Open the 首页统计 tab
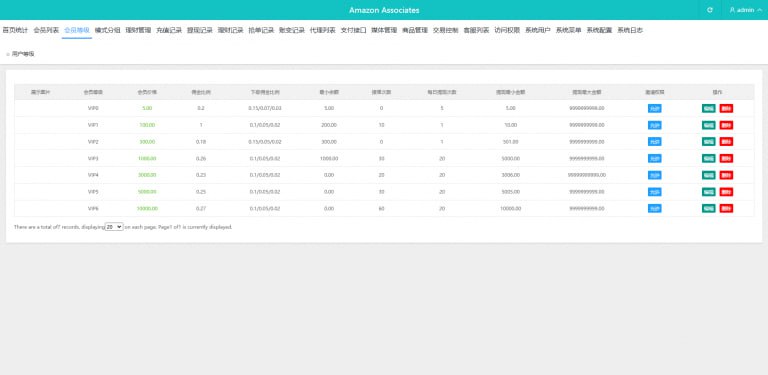The height and width of the screenshot is (375, 768). tap(15, 30)
